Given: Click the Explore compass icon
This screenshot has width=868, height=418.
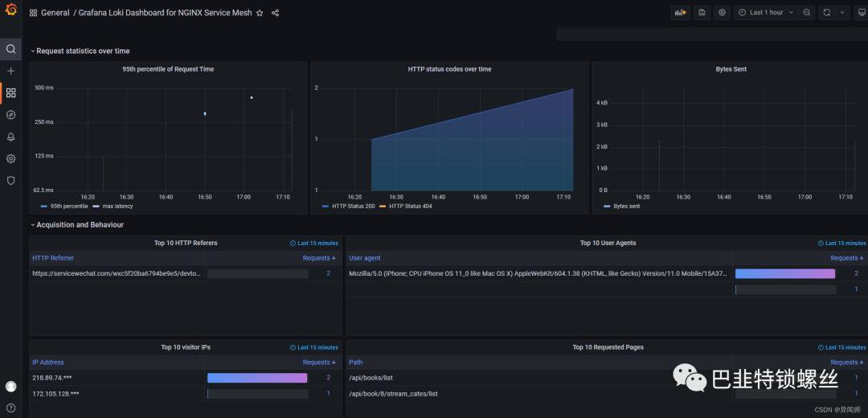Looking at the screenshot, I should 11,115.
